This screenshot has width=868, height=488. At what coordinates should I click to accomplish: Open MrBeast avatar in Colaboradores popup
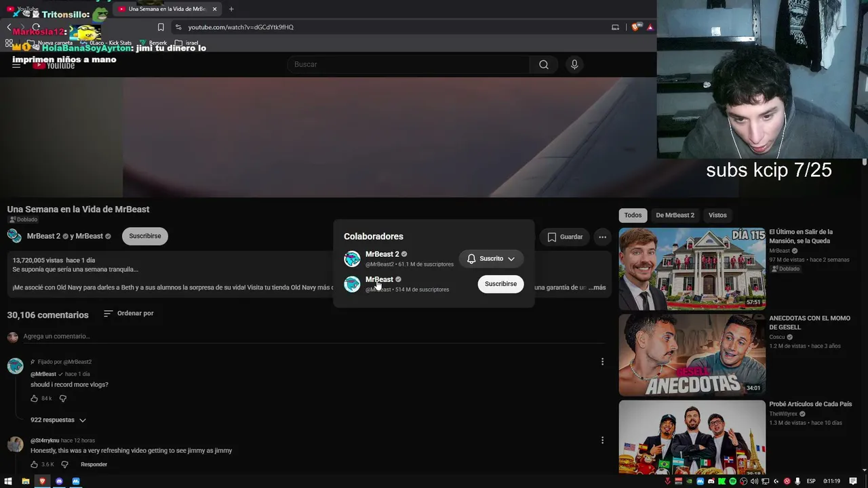(x=352, y=284)
